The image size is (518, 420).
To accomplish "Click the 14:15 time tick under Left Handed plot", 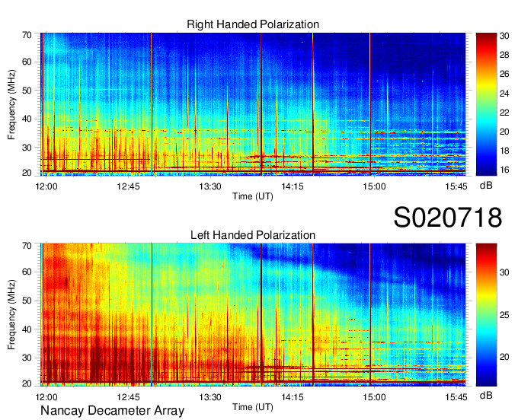I will pos(293,397).
